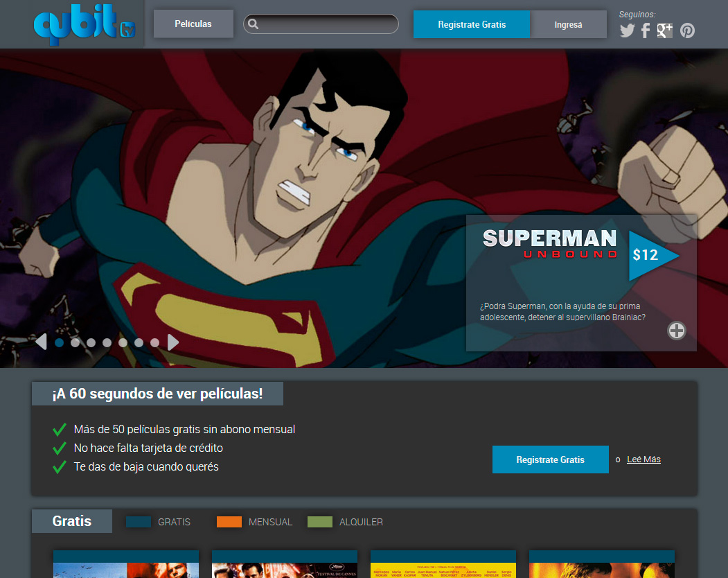Click the plus icon on Superman card
This screenshot has width=728, height=578.
677,331
